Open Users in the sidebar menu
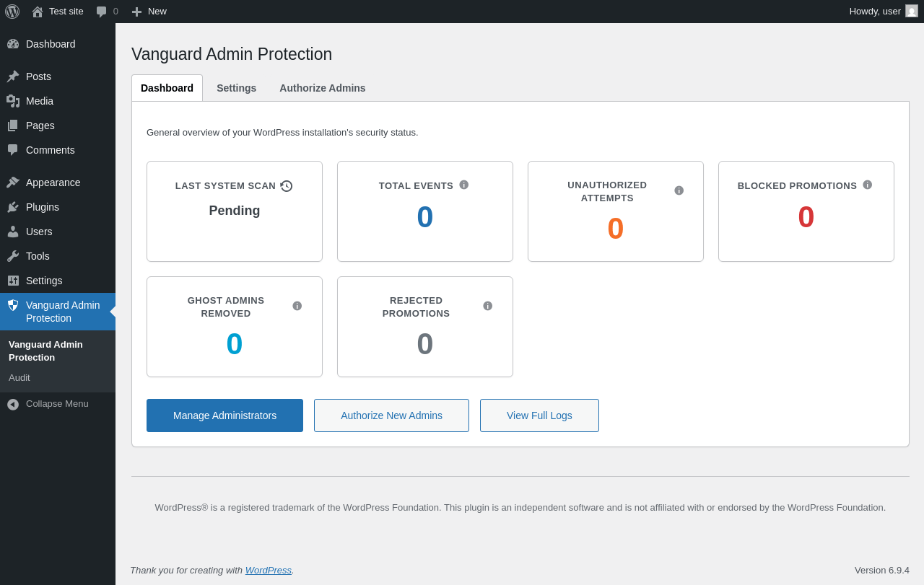Image resolution: width=924 pixels, height=585 pixels. (x=58, y=232)
